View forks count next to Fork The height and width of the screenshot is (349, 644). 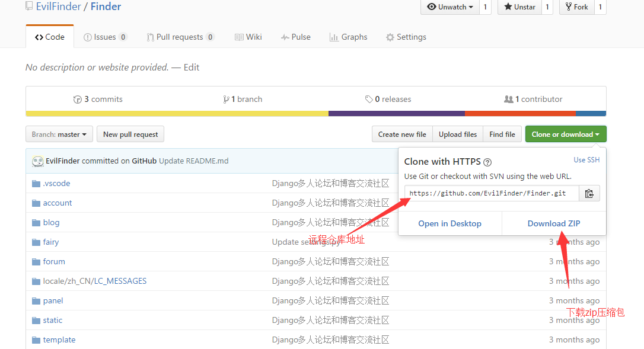600,7
